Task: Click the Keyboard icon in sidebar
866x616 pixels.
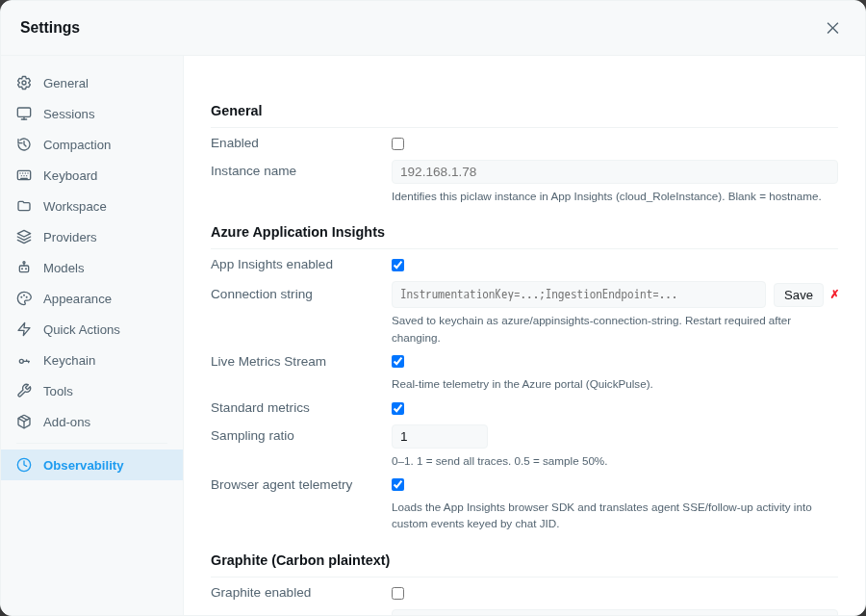Action: tap(24, 176)
